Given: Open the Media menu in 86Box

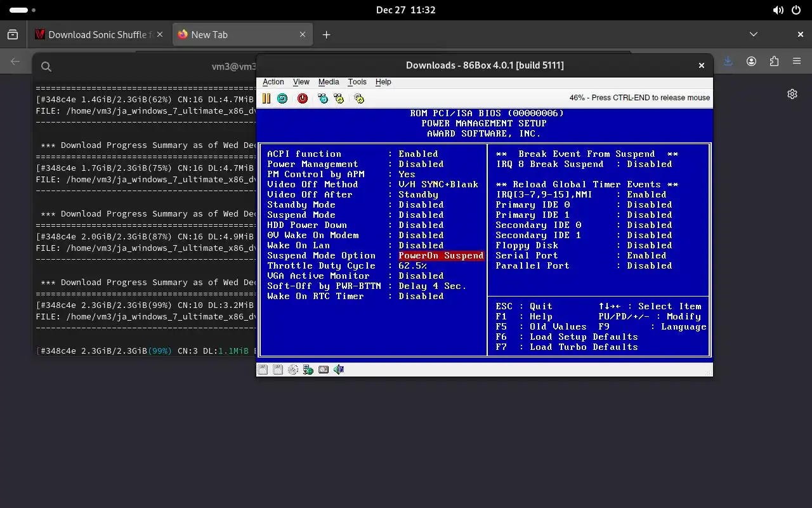Looking at the screenshot, I should [329, 82].
